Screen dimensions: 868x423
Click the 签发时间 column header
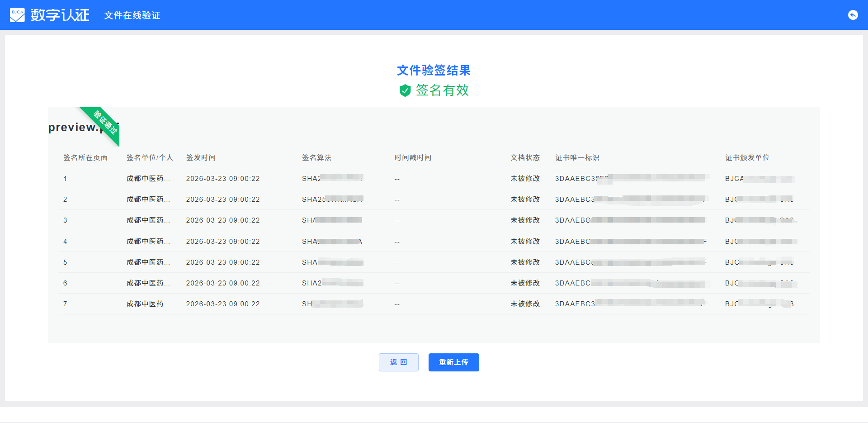[201, 157]
